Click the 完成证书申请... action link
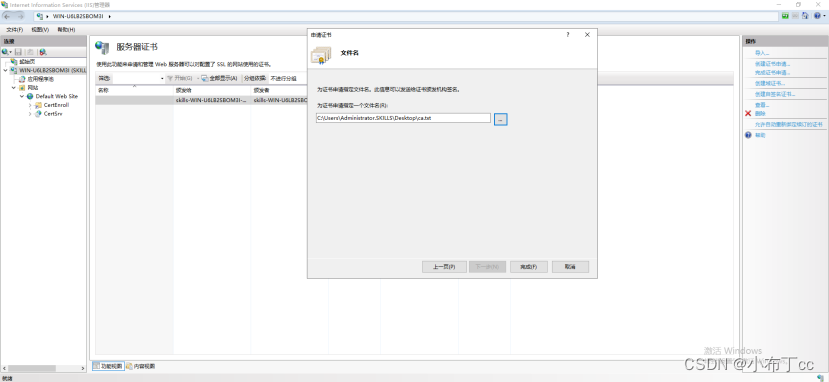 coord(772,72)
